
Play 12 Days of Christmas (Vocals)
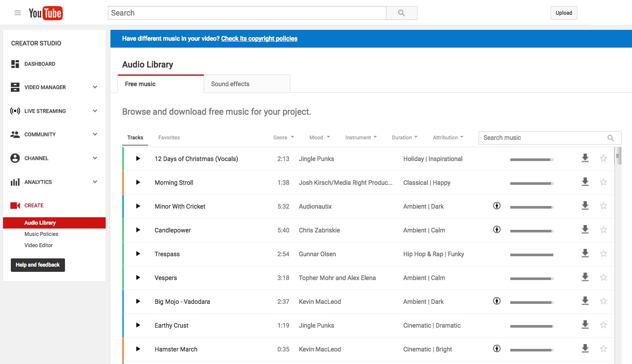[138, 158]
